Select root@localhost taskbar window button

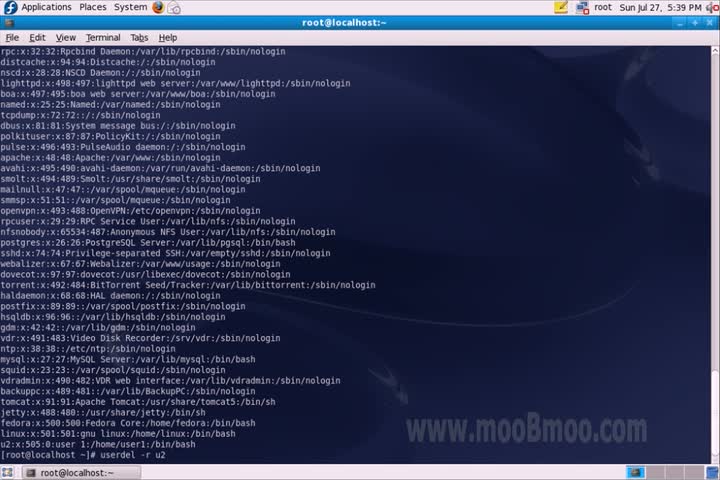[82, 473]
